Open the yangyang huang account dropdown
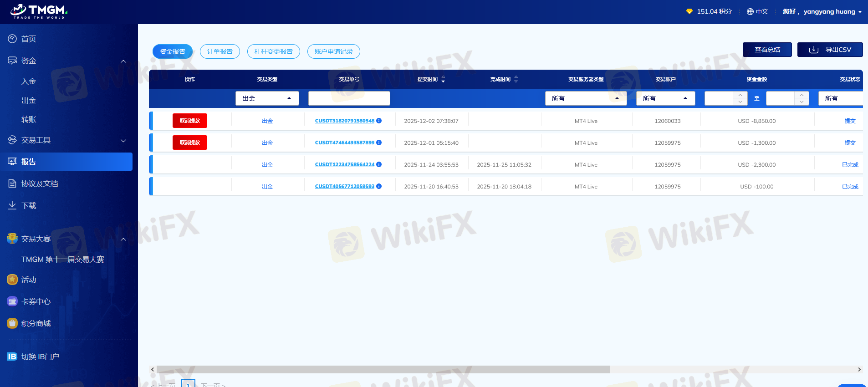 (x=822, y=11)
